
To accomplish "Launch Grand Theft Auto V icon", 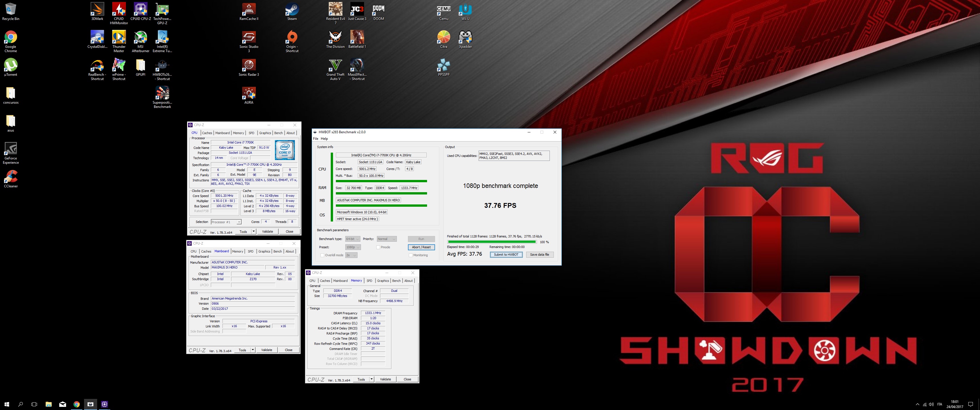I will coord(335,69).
